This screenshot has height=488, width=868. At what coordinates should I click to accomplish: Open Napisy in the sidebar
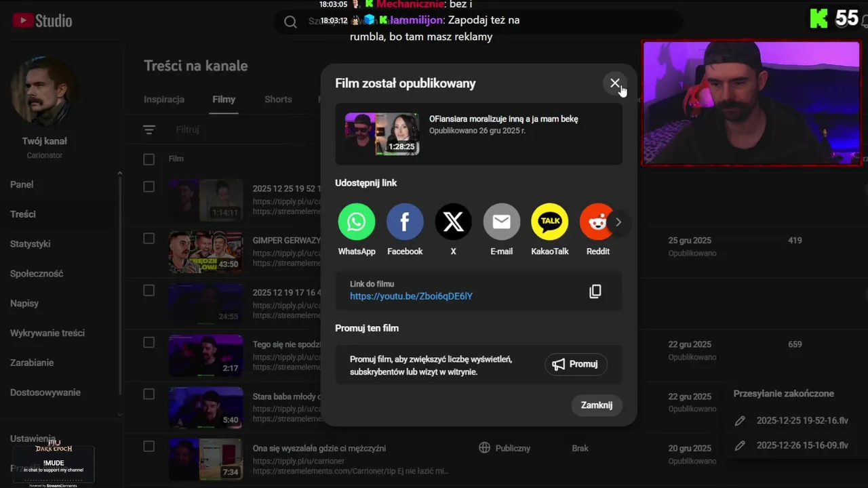[24, 304]
